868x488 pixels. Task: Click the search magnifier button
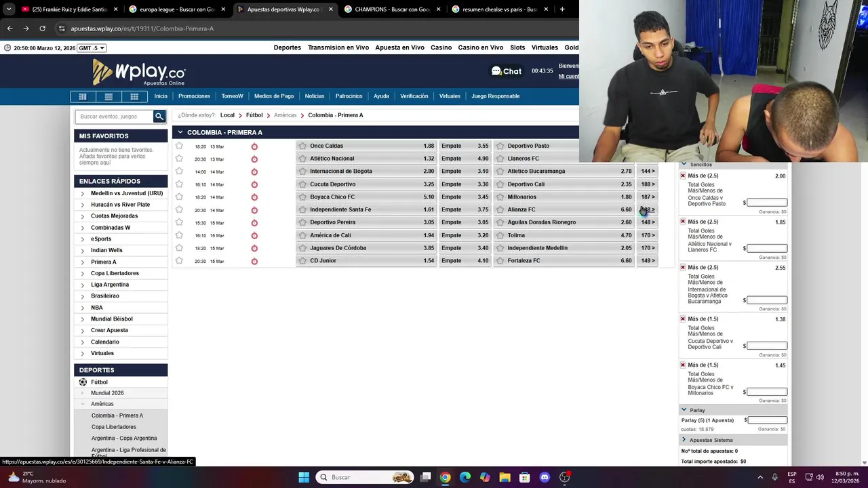point(159,117)
